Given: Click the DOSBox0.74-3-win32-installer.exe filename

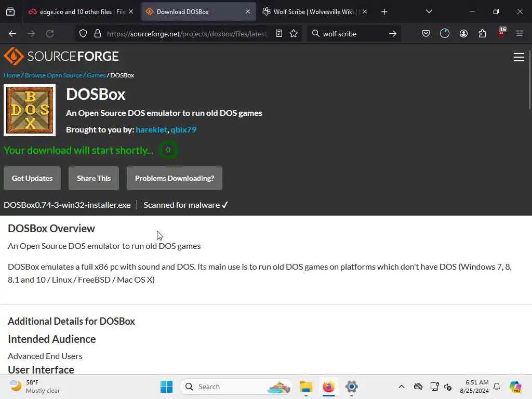Looking at the screenshot, I should click(x=67, y=205).
